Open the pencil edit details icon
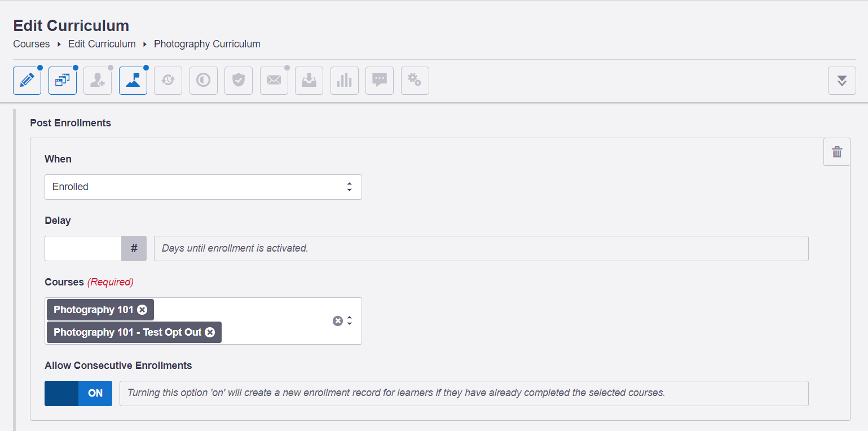The width and height of the screenshot is (868, 431). coord(27,81)
